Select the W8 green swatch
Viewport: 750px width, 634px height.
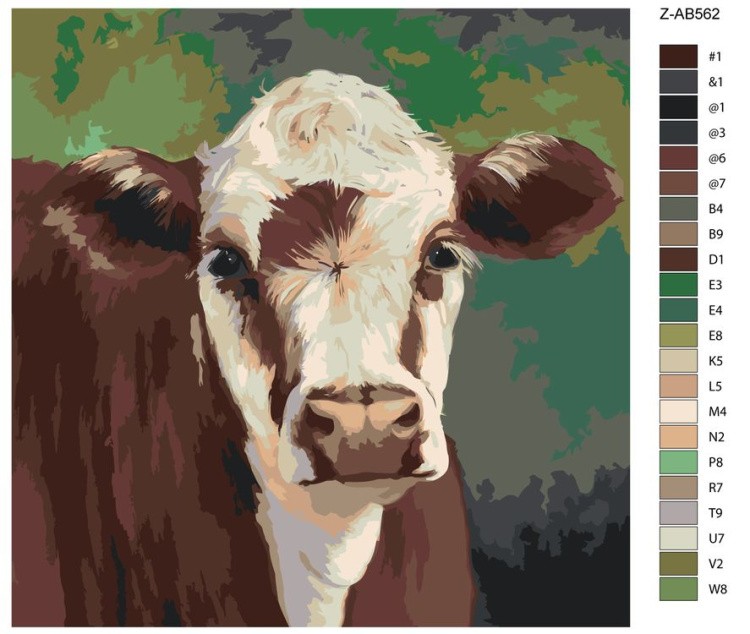[x=678, y=589]
